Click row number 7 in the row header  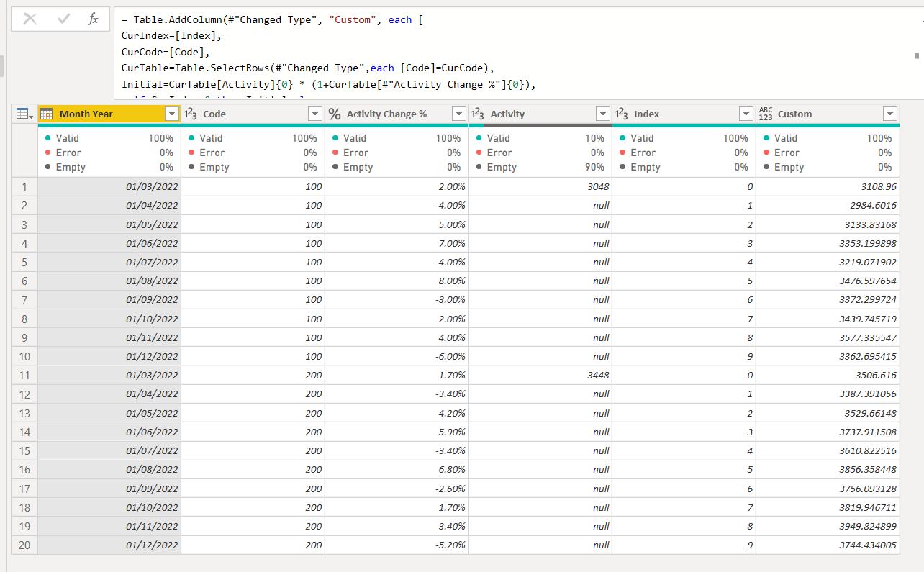[x=24, y=299]
